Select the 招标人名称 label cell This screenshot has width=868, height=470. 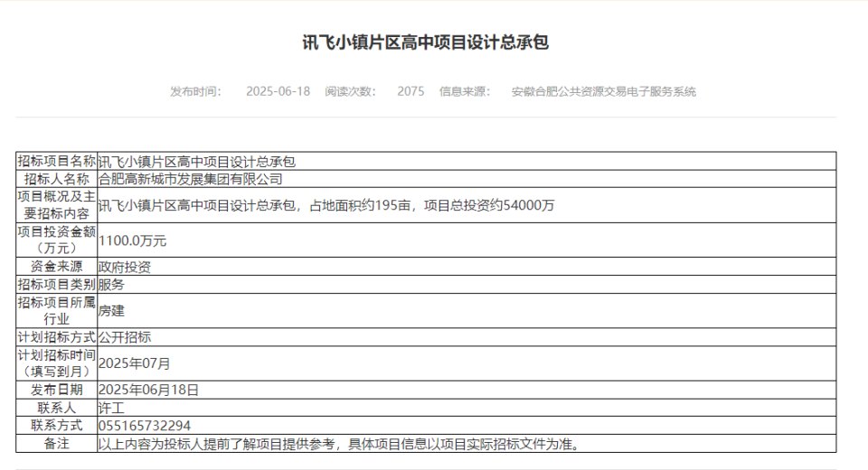click(56, 179)
